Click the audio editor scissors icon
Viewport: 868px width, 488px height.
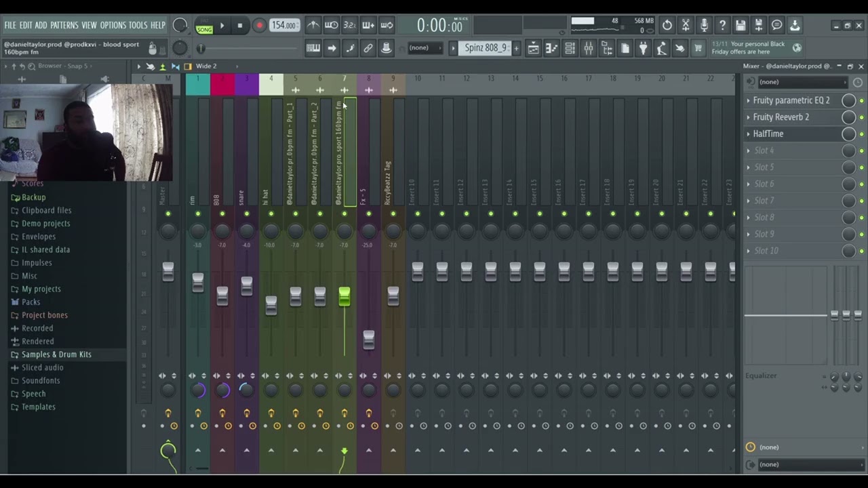click(686, 25)
